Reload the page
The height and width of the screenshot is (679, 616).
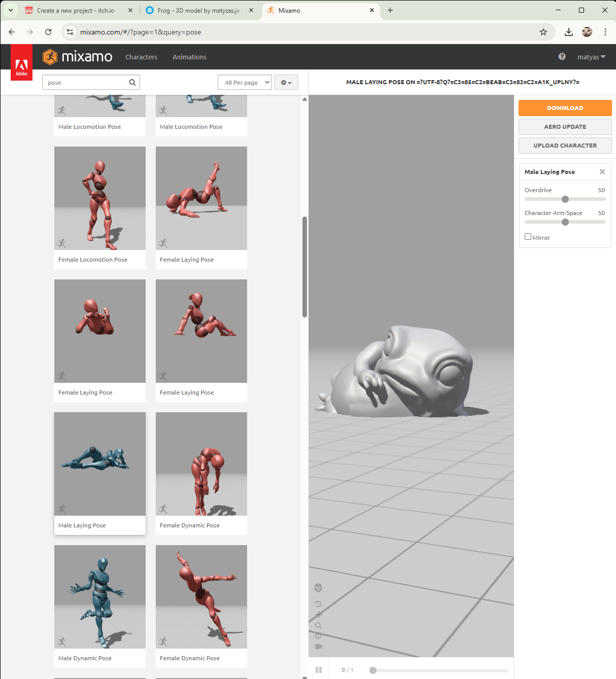pos(48,32)
